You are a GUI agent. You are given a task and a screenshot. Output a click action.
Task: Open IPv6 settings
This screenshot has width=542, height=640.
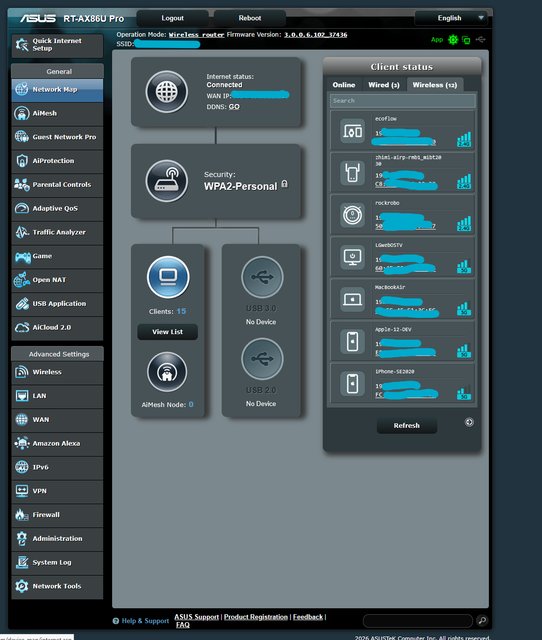click(x=57, y=467)
